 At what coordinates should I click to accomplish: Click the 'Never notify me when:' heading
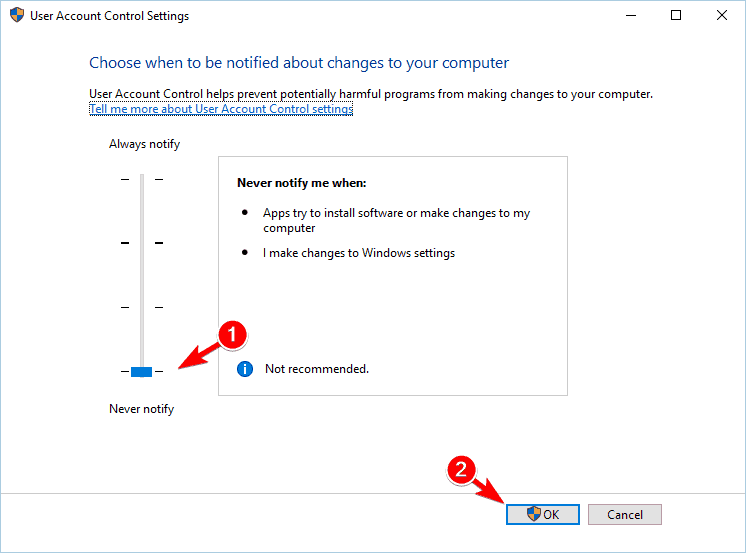302,183
